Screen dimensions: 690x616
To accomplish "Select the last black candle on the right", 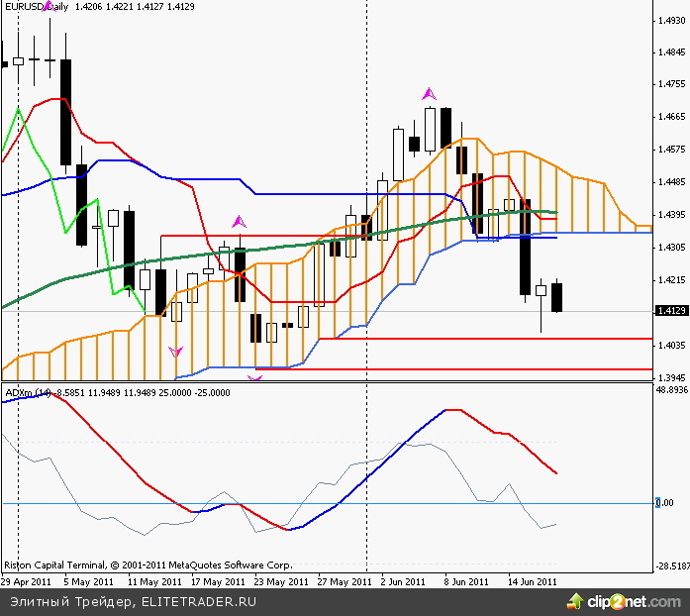I will pos(556,297).
